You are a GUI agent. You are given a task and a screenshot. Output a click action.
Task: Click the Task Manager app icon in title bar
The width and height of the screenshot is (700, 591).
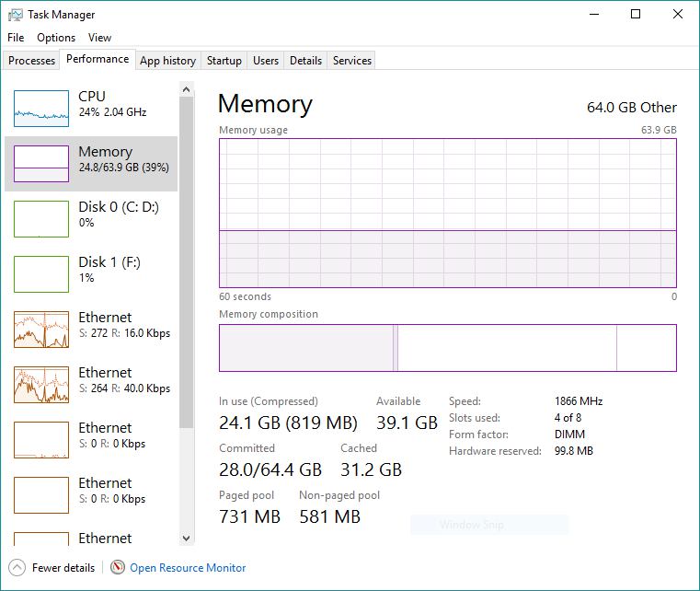[x=14, y=15]
